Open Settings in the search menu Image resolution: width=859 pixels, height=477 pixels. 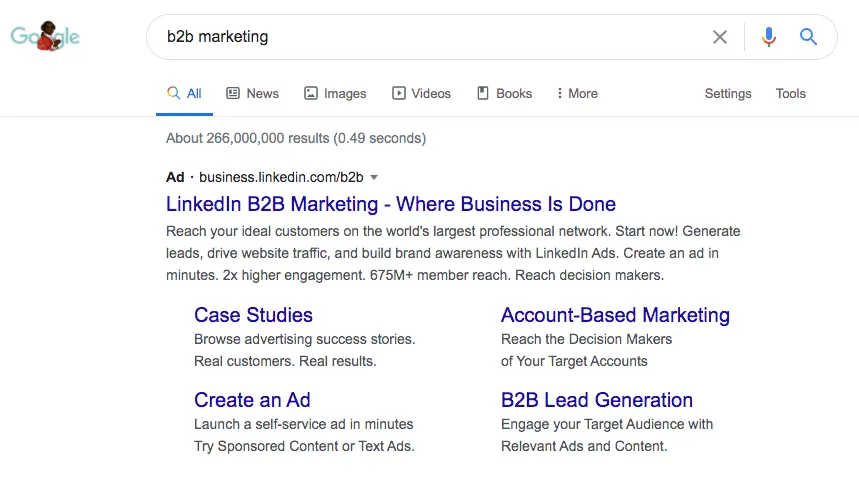727,93
